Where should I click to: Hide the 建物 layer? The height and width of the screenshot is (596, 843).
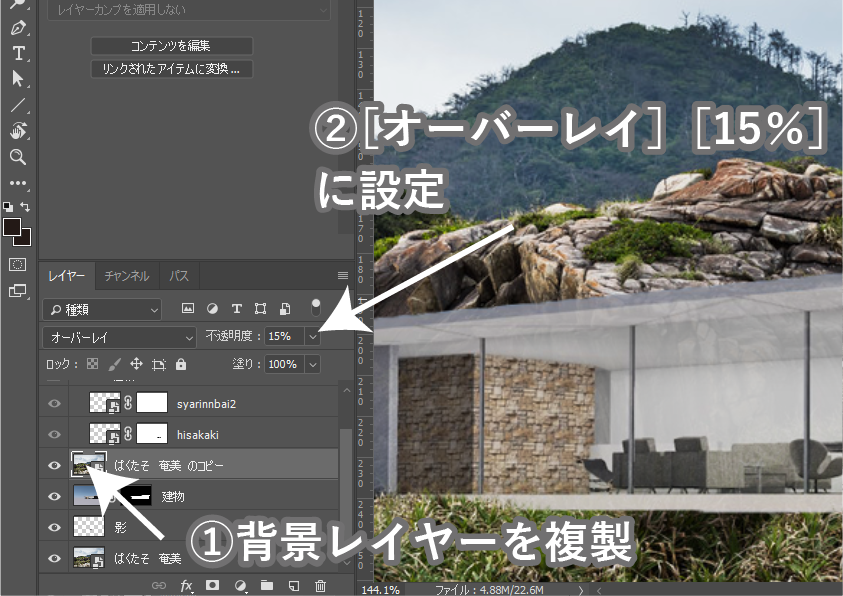click(x=54, y=496)
